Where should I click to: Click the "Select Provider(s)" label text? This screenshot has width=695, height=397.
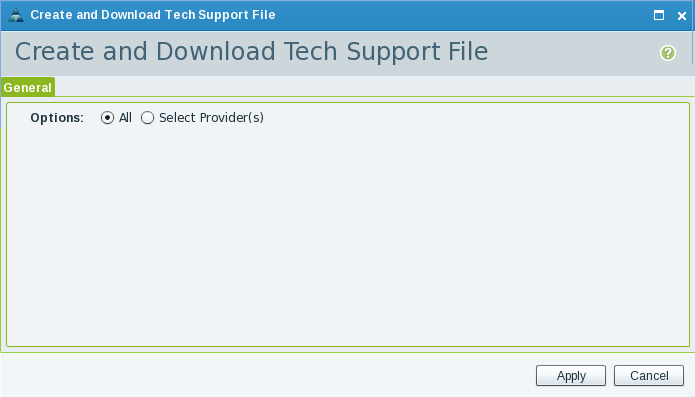click(211, 117)
